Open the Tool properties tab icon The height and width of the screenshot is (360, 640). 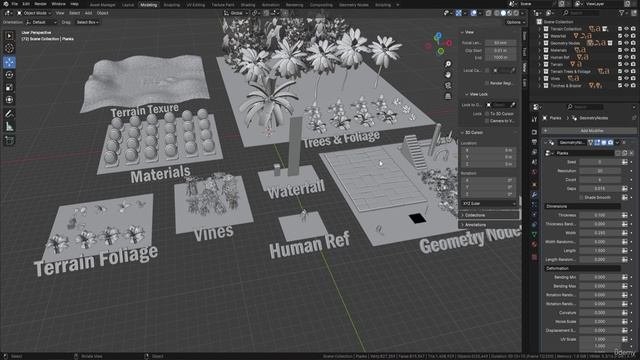[x=534, y=120]
